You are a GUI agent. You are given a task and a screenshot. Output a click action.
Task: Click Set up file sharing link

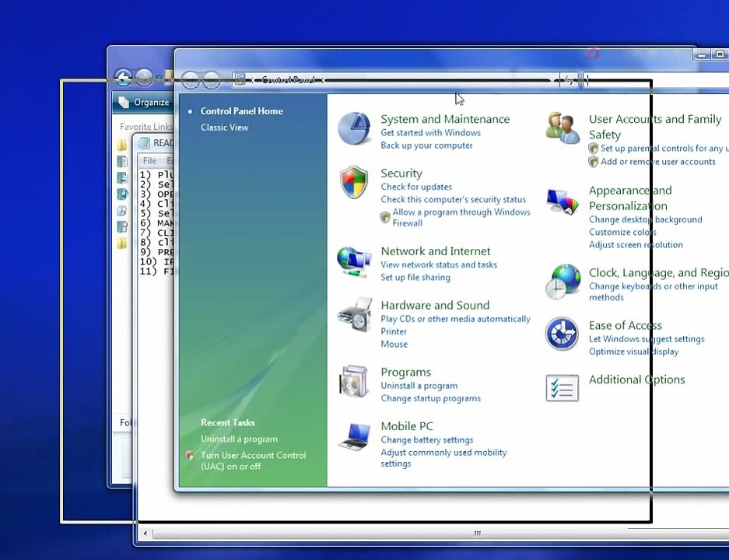click(415, 277)
